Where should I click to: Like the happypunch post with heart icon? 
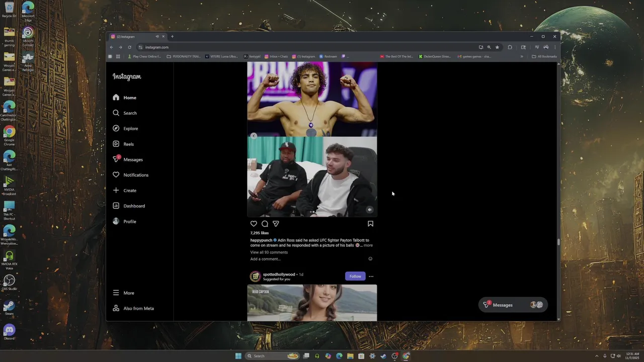pos(254,224)
